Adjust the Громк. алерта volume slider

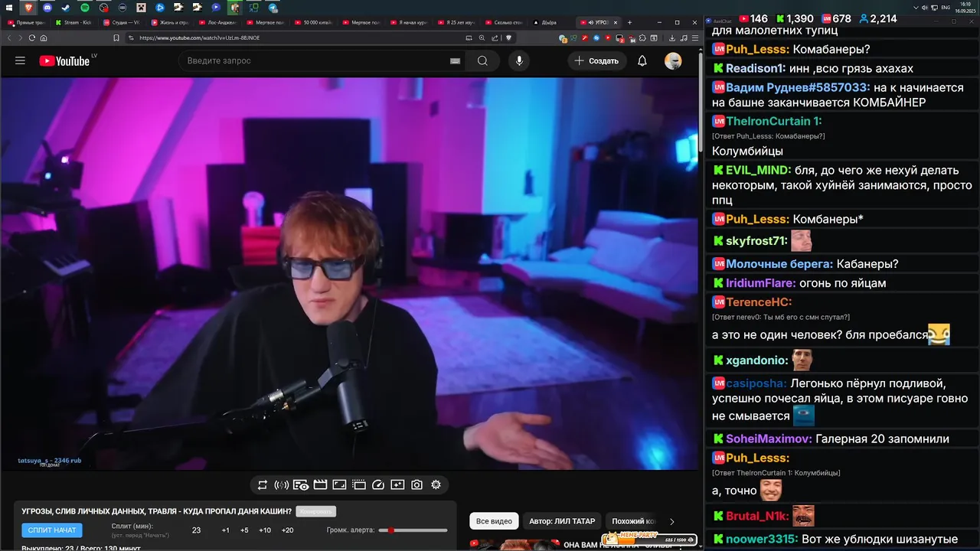(413, 530)
